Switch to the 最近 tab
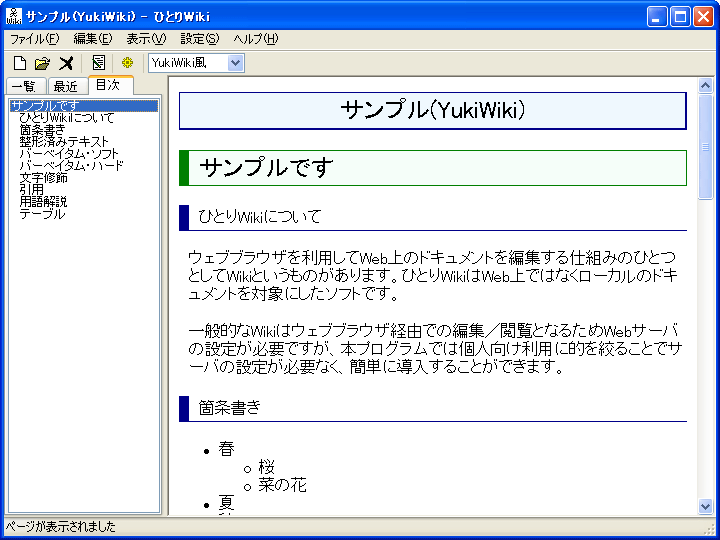 click(x=68, y=86)
